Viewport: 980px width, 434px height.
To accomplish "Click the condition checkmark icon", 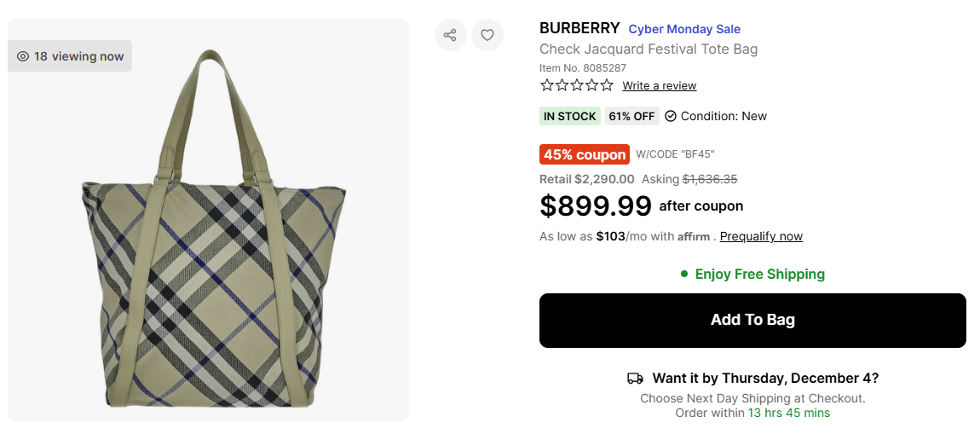I will (671, 116).
